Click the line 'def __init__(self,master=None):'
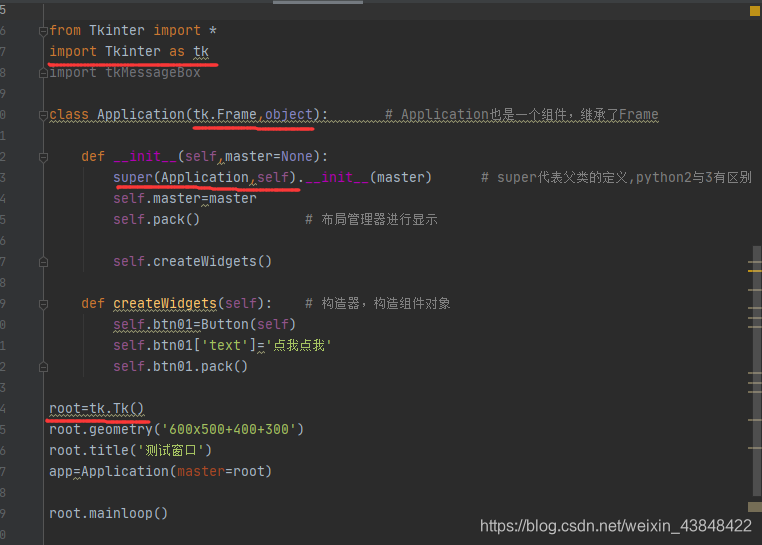The height and width of the screenshot is (545, 762). click(x=205, y=157)
